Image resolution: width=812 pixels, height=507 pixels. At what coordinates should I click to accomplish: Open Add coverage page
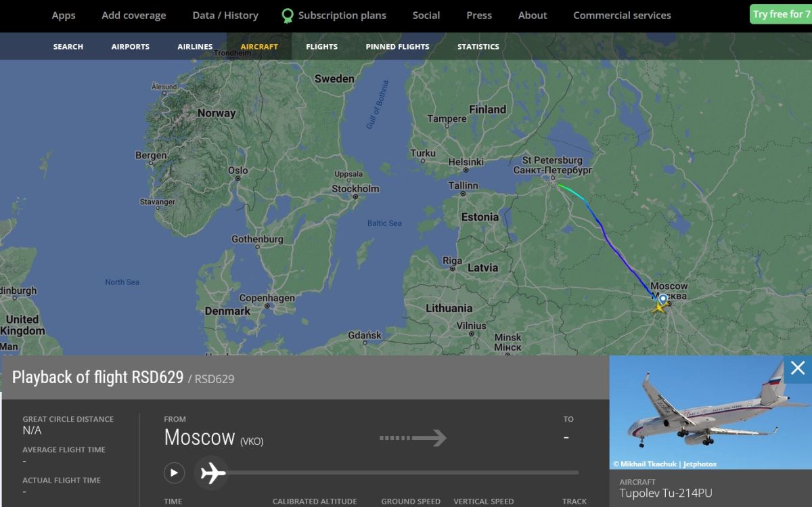click(x=133, y=16)
